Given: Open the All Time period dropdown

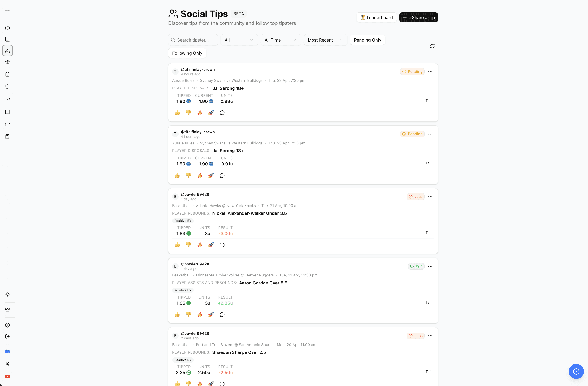Looking at the screenshot, I should 280,40.
